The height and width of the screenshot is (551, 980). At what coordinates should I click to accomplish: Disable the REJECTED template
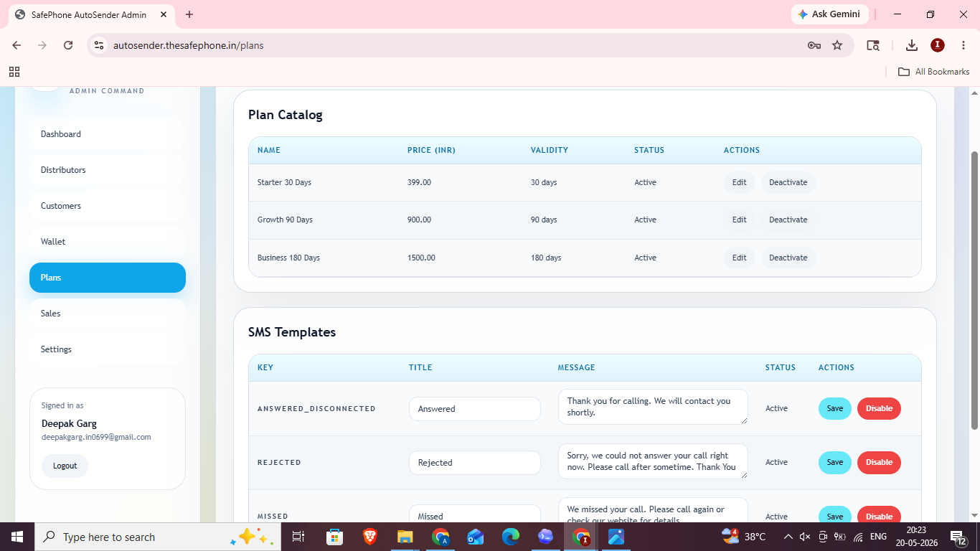click(879, 462)
